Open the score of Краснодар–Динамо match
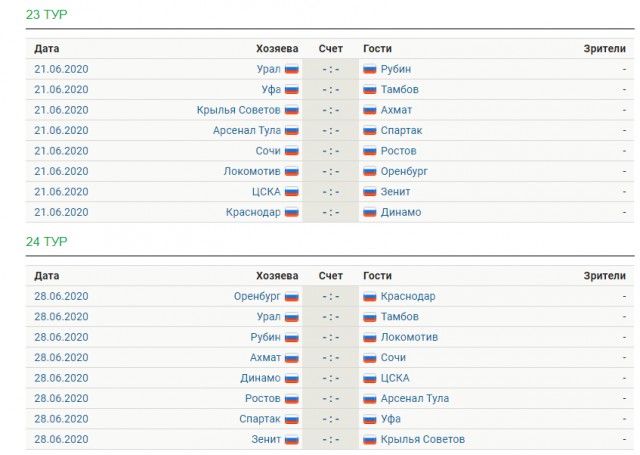640x455 pixels. [331, 212]
